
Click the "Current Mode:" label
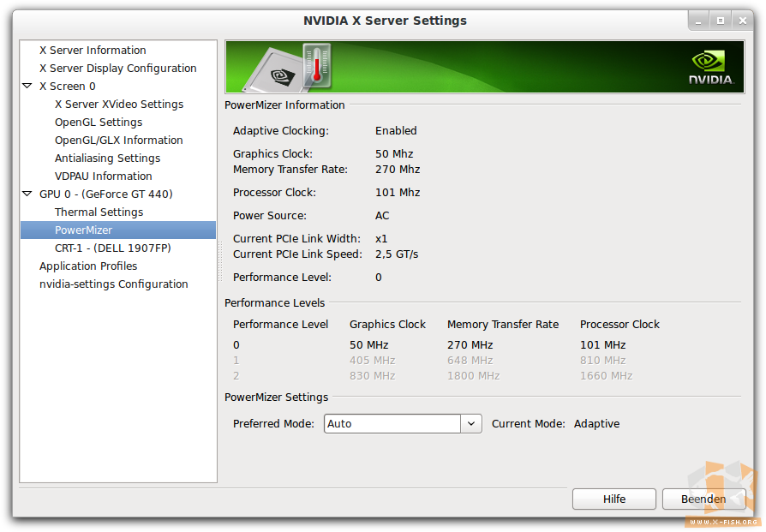[529, 424]
